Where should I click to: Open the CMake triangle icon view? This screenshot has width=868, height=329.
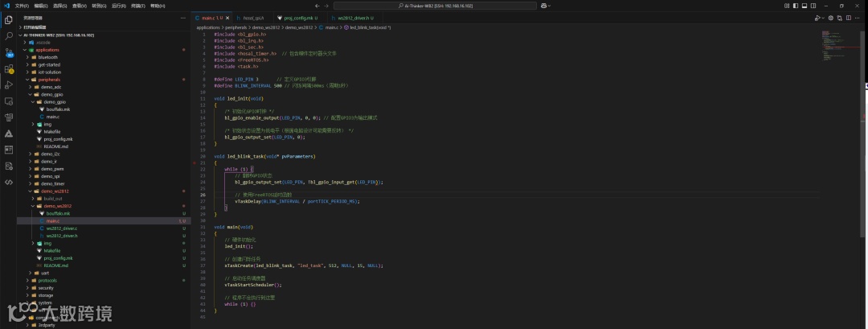[8, 134]
